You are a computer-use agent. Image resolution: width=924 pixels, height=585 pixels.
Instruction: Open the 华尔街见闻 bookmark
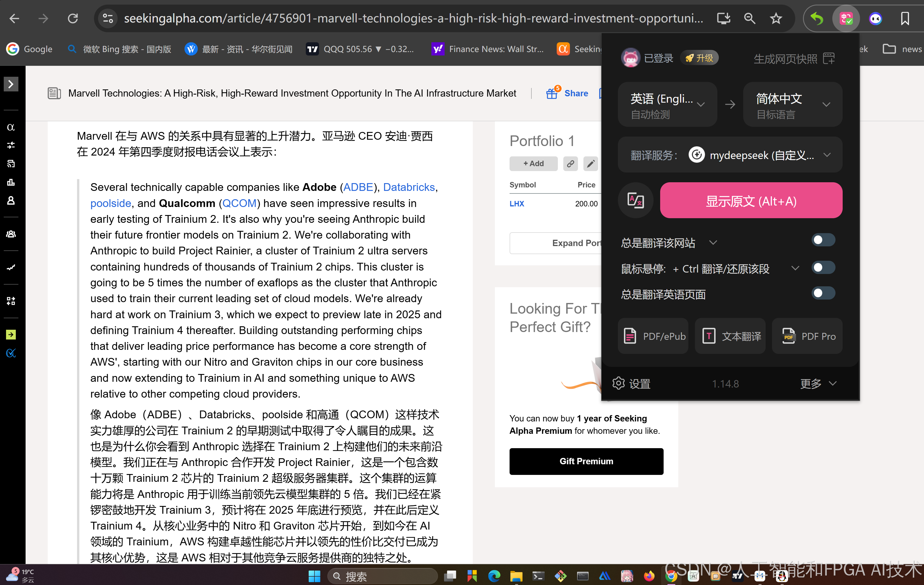click(238, 49)
